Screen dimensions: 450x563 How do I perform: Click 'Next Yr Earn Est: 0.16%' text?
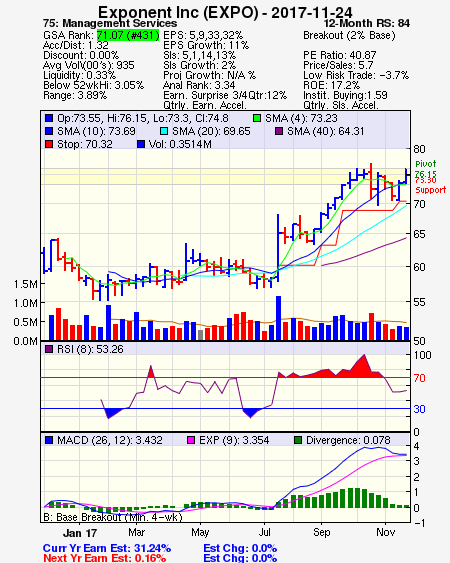click(105, 558)
